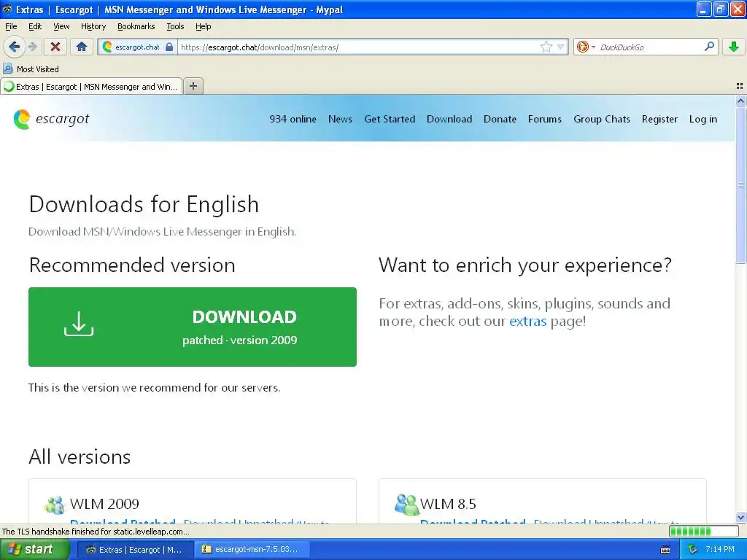The image size is (747, 560).
Task: Click the Downloads for English heading
Action: (x=144, y=204)
